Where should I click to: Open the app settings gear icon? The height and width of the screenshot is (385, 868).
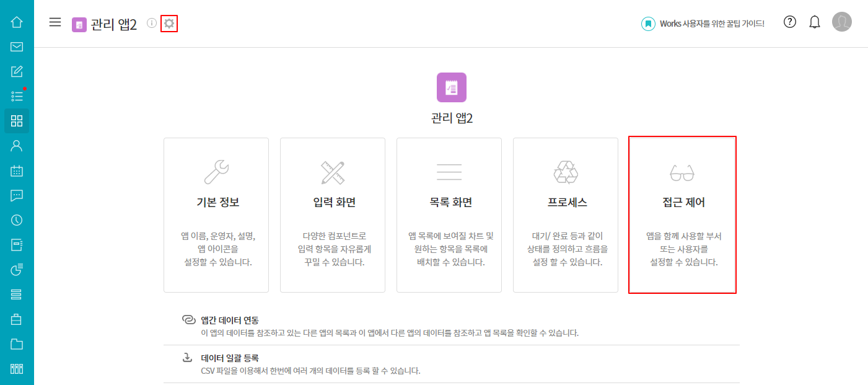169,24
